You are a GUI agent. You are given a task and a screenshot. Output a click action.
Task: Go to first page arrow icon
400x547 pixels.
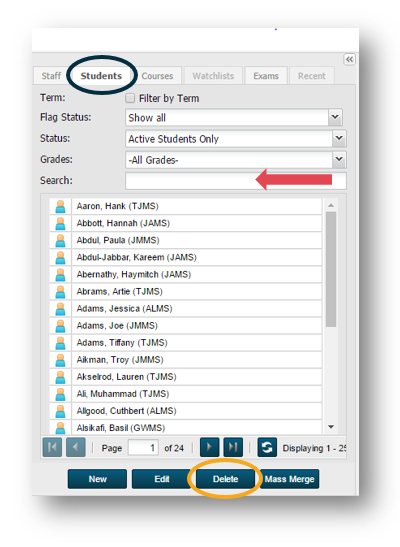point(52,447)
